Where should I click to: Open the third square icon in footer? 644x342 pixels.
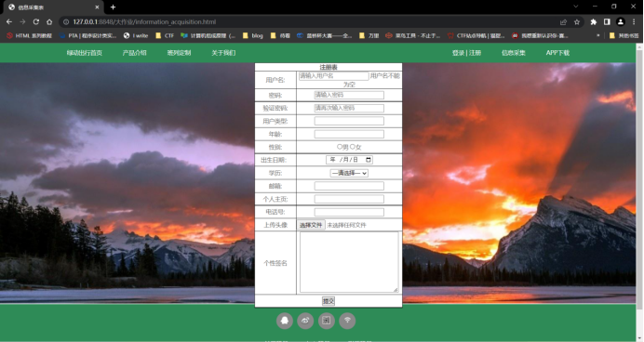(x=327, y=321)
